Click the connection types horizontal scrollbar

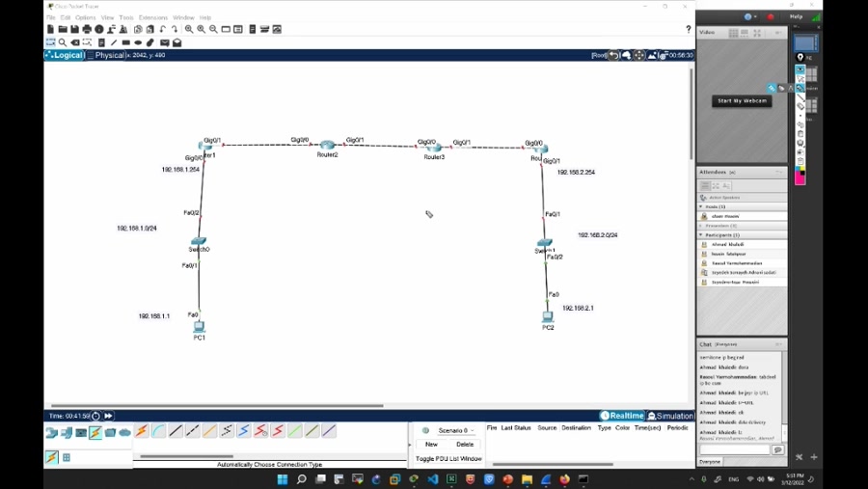pos(186,456)
